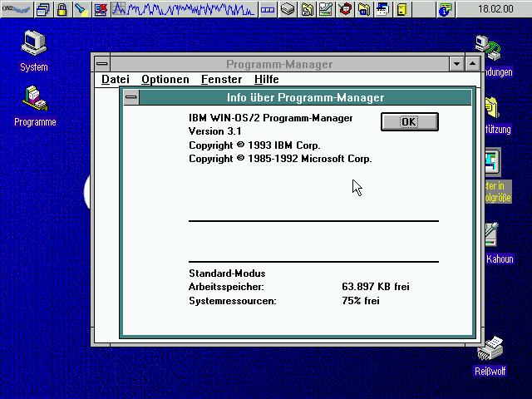Select the highlighted WIN-OS/2 window icon on the desktop
The image size is (532, 399).
[x=492, y=162]
